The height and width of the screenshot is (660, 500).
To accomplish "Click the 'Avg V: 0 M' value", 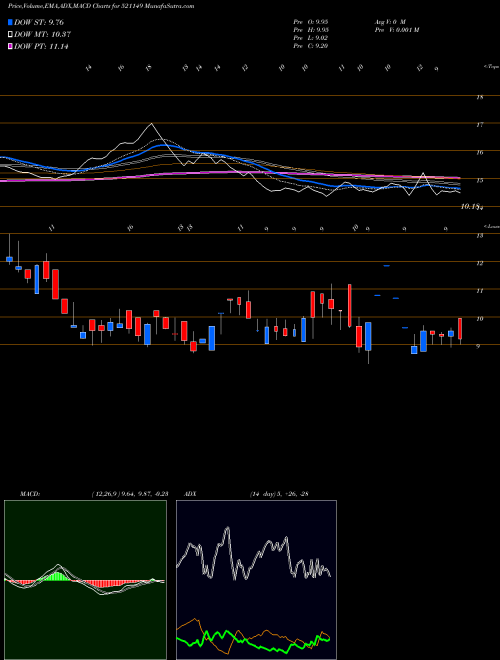I will coord(389,22).
